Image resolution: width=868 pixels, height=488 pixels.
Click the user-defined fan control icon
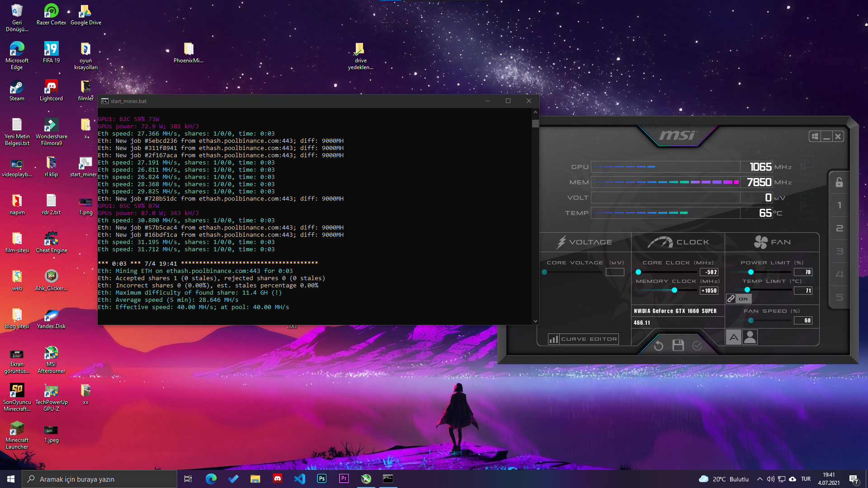[x=750, y=337]
